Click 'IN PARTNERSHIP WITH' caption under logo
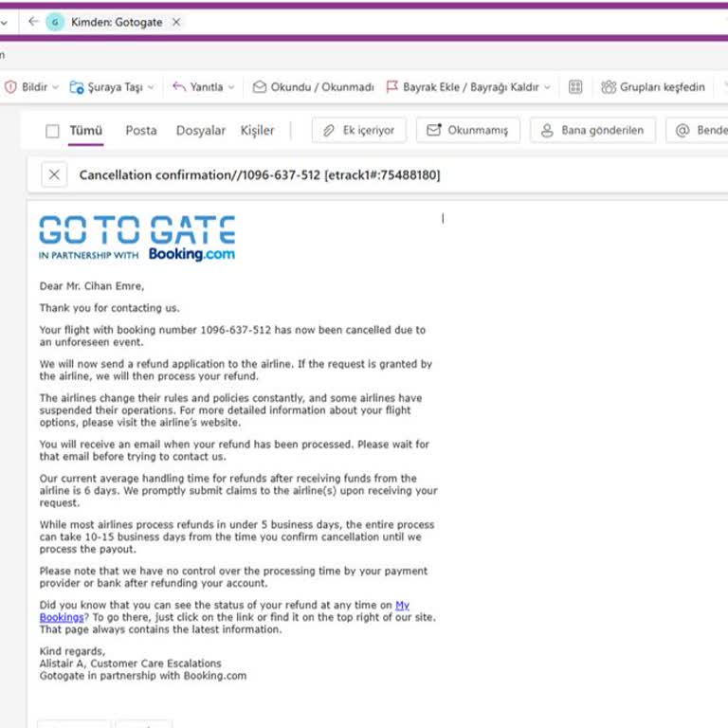728x728 pixels. pyautogui.click(x=89, y=255)
